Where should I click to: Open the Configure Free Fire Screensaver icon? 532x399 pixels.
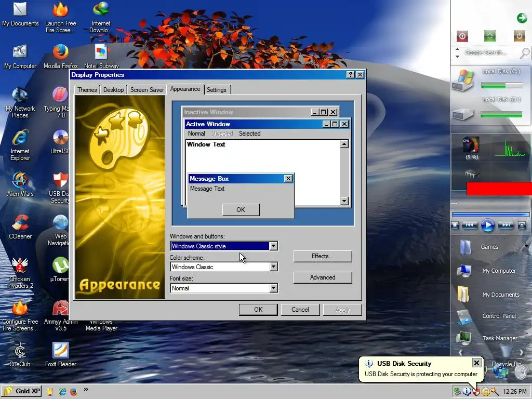point(20,316)
